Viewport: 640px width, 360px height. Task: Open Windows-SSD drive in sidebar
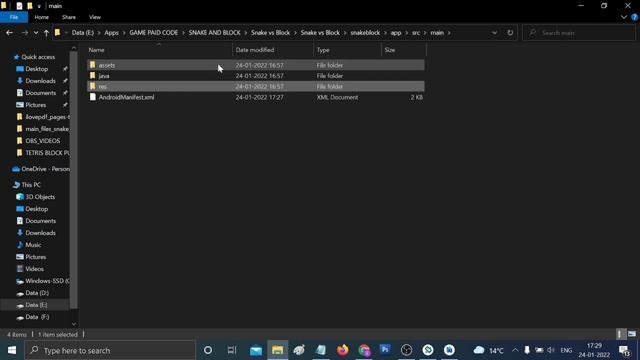[x=47, y=281]
